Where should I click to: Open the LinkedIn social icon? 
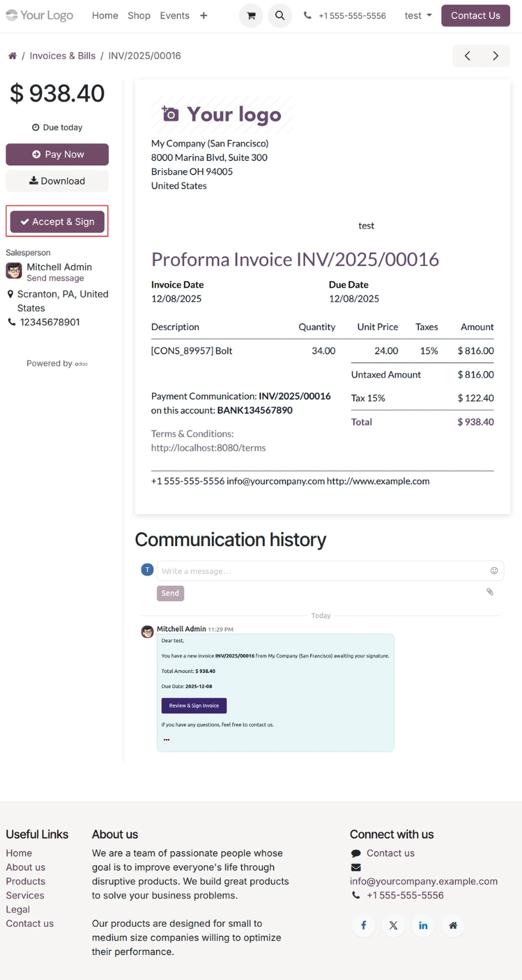(423, 926)
